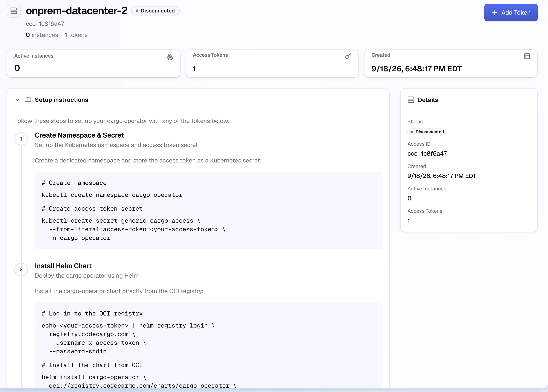Click the '--username x-access-token' code line

click(98, 343)
